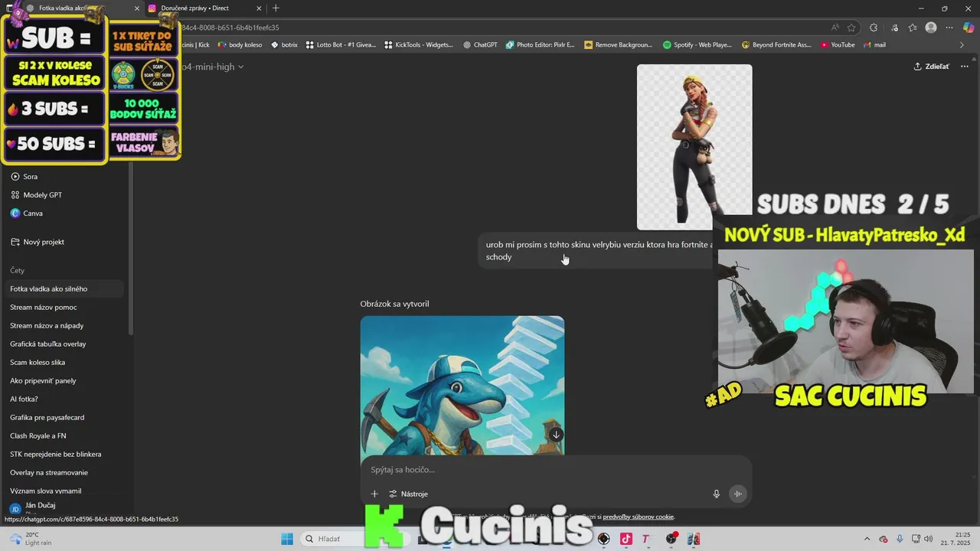Screen dimensions: 980x551
Task: Close the Fotka vladka tab
Action: pyautogui.click(x=137, y=8)
